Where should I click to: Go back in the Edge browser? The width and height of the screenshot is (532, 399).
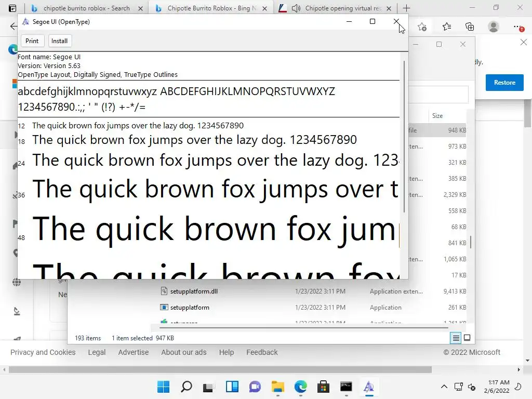14,26
